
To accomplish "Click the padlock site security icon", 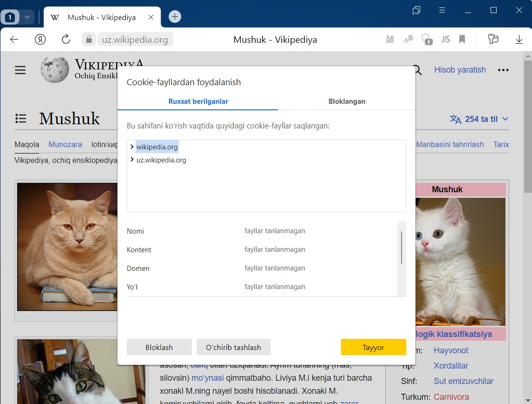I will point(89,40).
